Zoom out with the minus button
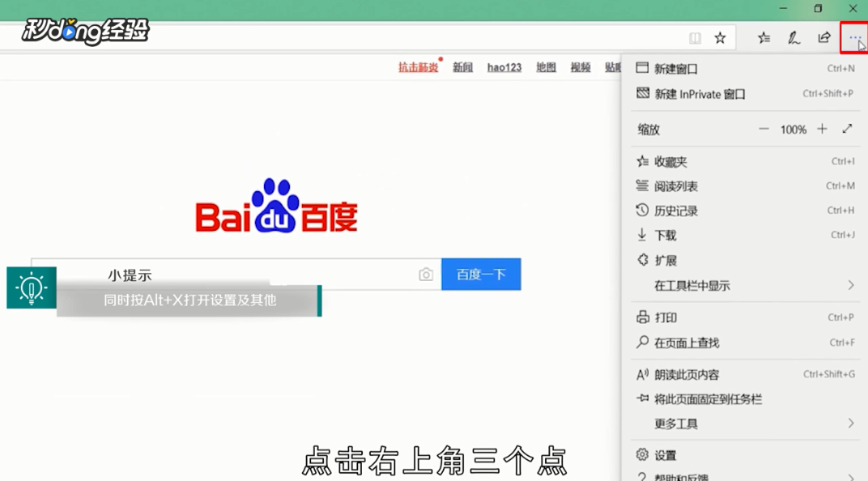868x481 pixels. tap(764, 129)
